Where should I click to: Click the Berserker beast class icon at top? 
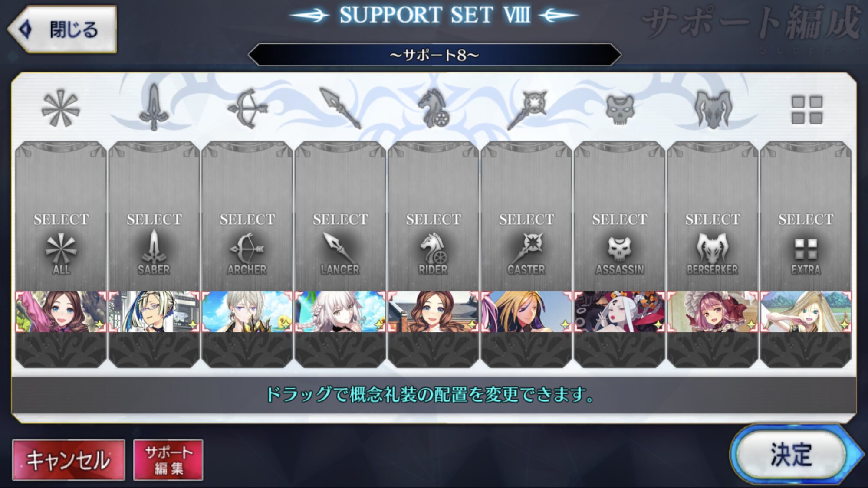point(713,109)
